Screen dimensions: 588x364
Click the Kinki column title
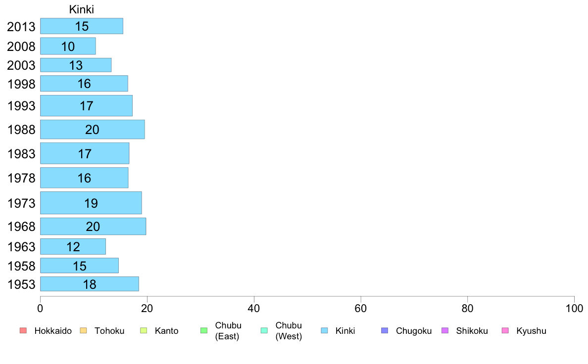click(x=81, y=9)
